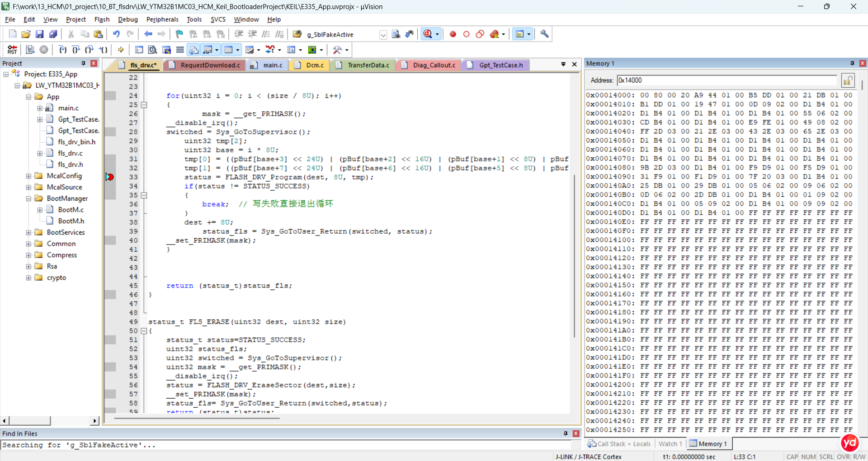Open the find text combo dropdown arrow
Screen dimensions: 868x461
click(x=383, y=34)
